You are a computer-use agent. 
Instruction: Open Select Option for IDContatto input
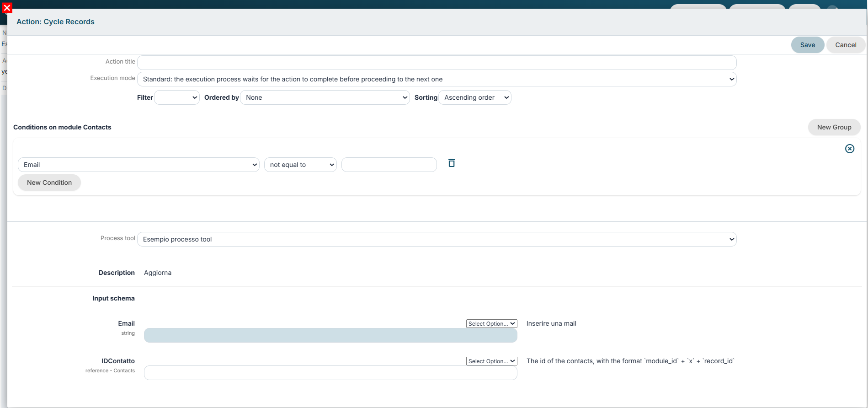[491, 361]
